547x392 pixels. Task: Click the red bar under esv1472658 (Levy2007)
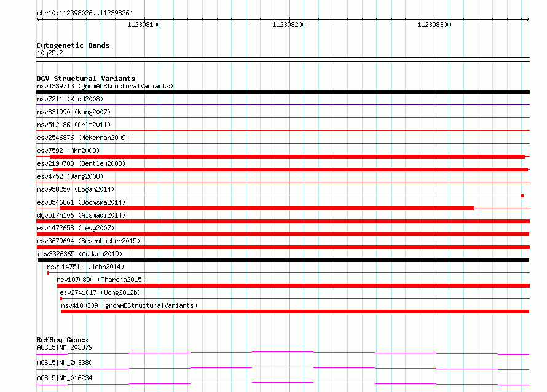coord(283,234)
